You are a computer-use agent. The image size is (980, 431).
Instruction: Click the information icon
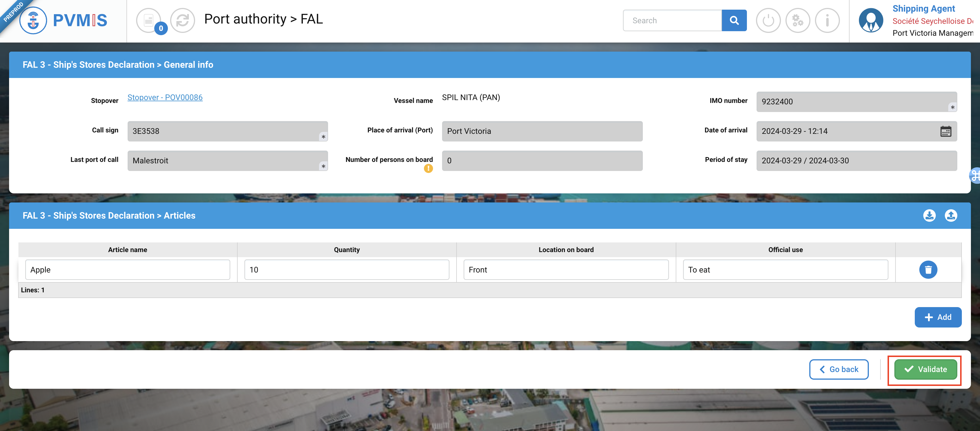(x=827, y=20)
